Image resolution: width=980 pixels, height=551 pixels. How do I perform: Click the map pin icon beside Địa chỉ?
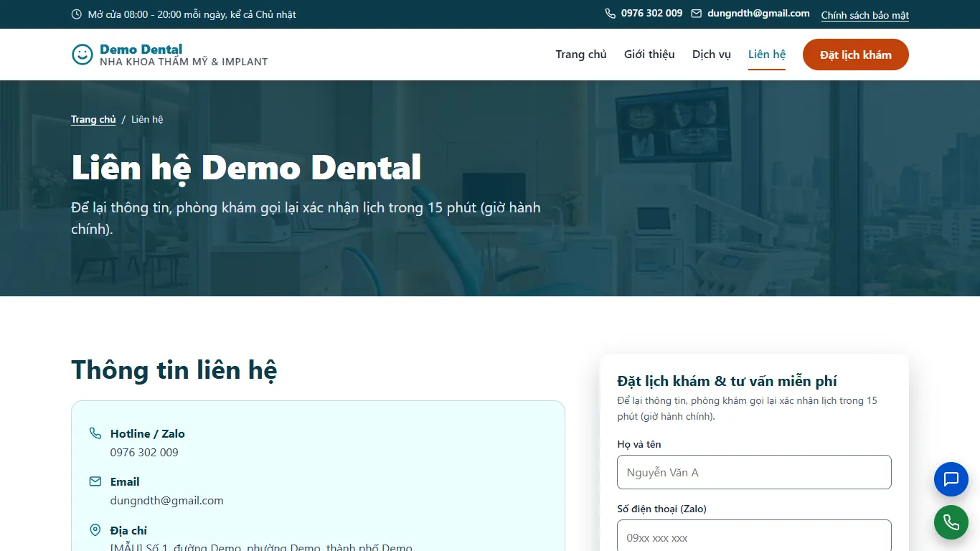pyautogui.click(x=95, y=530)
